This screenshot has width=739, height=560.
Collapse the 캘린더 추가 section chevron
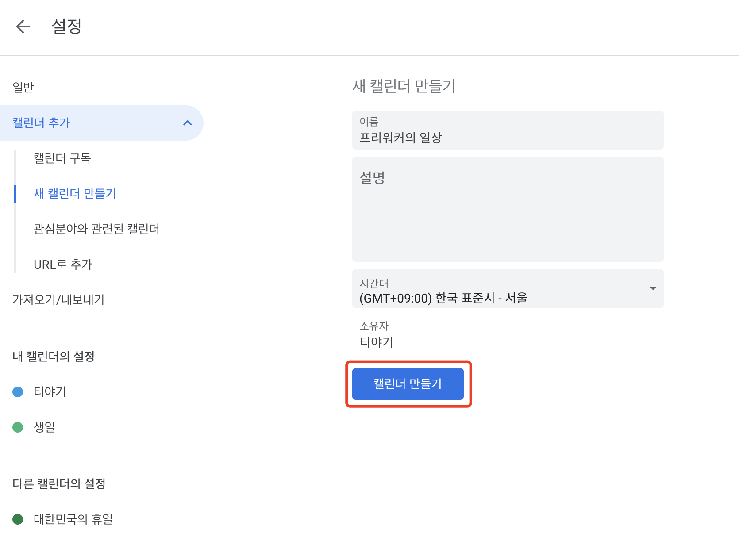coord(187,123)
